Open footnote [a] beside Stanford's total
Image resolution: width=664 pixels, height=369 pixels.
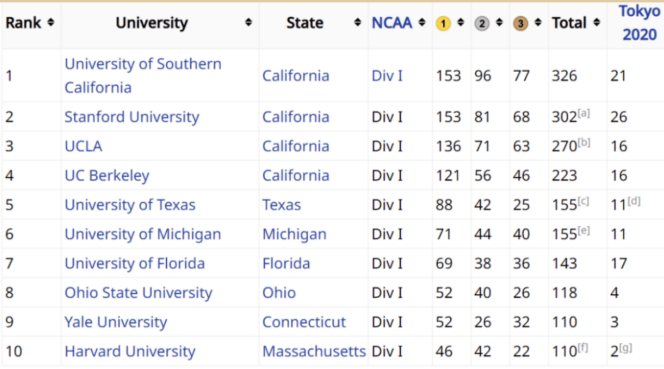[584, 113]
